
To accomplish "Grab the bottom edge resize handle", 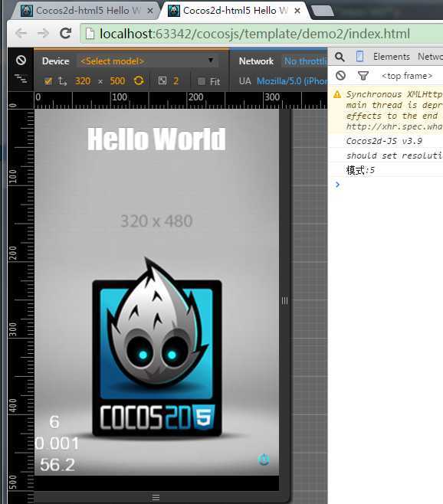I will coord(156,498).
